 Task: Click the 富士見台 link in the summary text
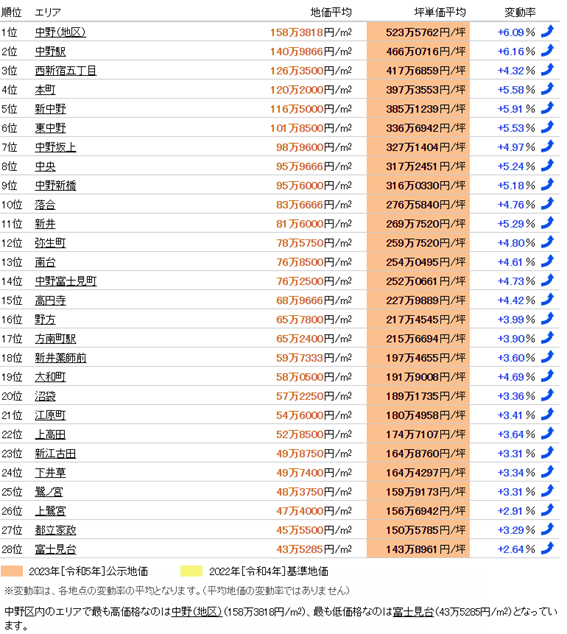[413, 611]
